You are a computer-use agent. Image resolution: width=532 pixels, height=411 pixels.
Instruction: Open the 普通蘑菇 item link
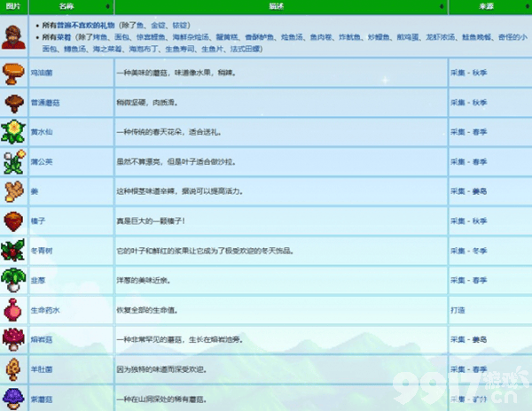pyautogui.click(x=45, y=103)
